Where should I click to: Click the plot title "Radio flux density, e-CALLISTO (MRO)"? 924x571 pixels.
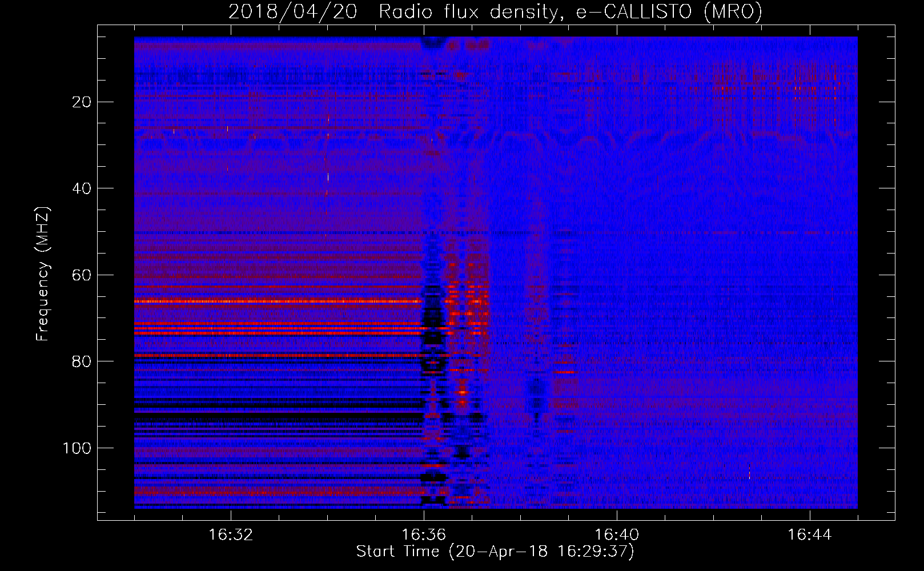click(x=570, y=11)
